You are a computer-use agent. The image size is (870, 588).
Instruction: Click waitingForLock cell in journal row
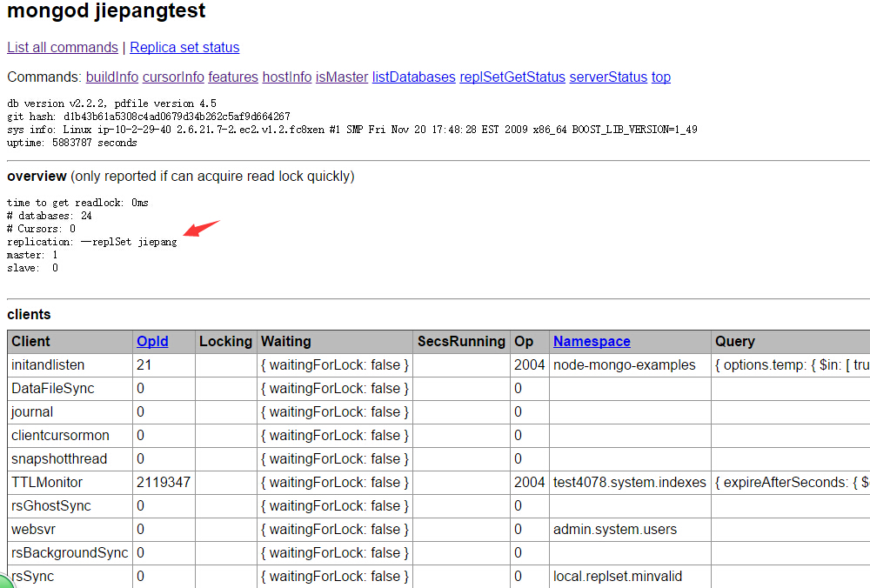pos(335,412)
